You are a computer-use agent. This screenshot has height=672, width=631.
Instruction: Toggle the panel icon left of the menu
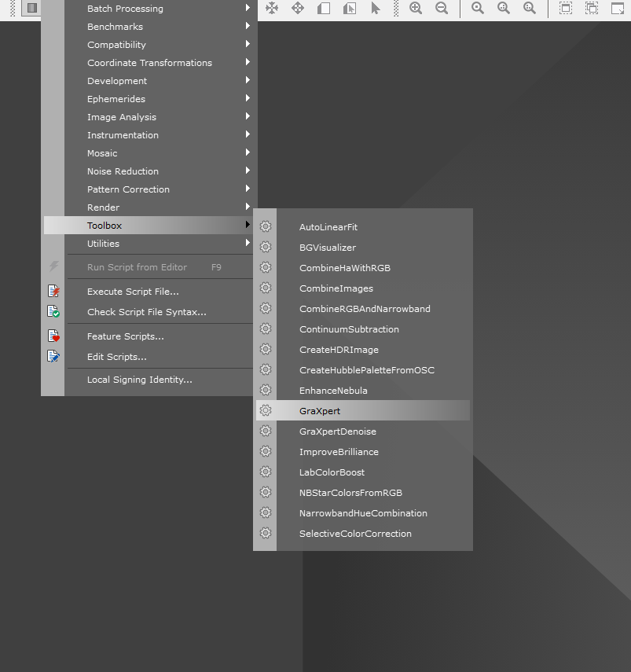(x=31, y=8)
